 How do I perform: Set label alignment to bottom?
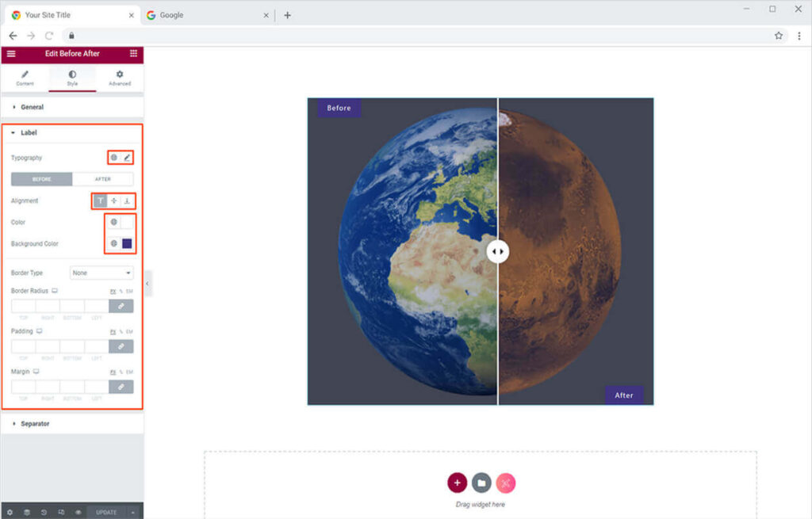click(x=127, y=201)
